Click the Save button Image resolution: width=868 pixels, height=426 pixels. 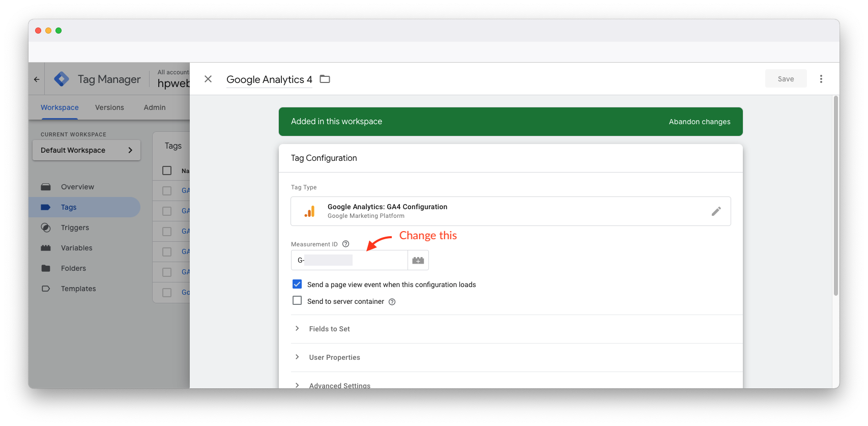tap(786, 79)
